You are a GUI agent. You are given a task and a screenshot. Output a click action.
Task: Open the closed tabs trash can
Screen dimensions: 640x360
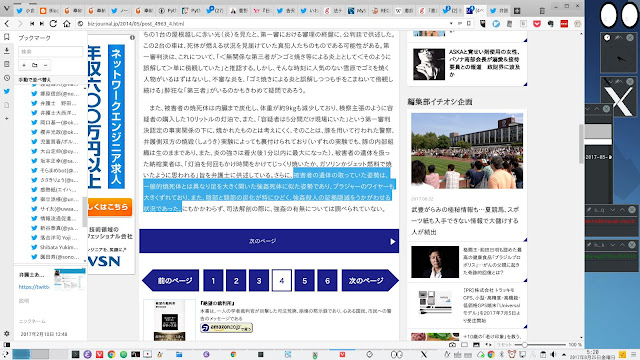coord(542,11)
